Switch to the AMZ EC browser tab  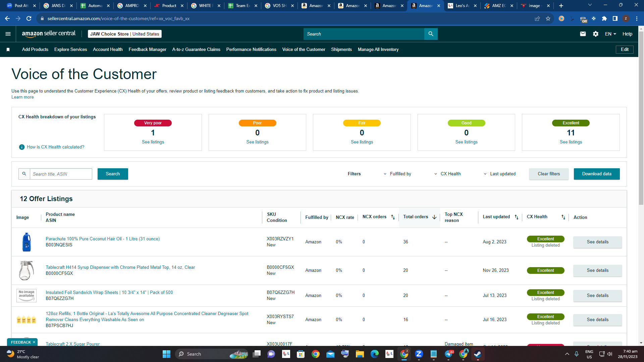pos(499,6)
